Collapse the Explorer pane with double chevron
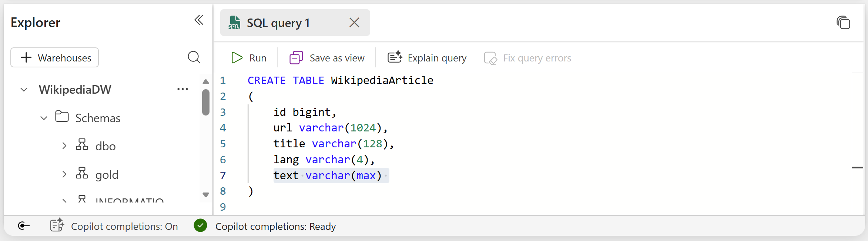 point(199,20)
